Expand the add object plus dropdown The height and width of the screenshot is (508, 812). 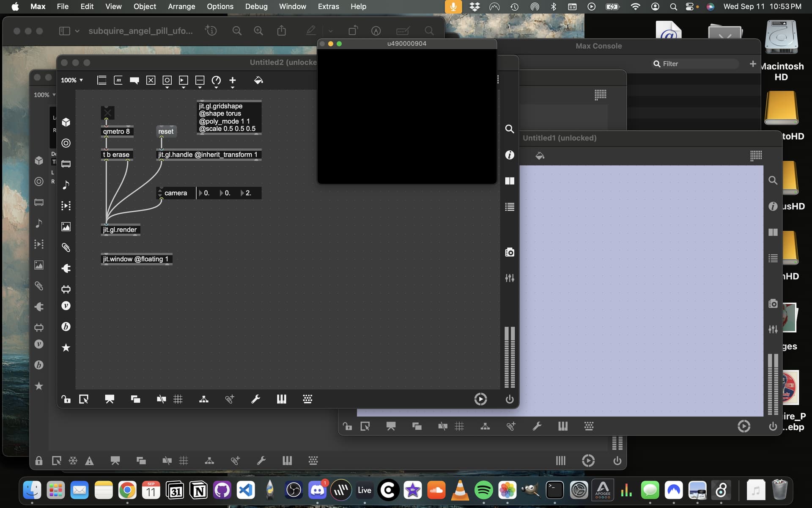tap(233, 81)
